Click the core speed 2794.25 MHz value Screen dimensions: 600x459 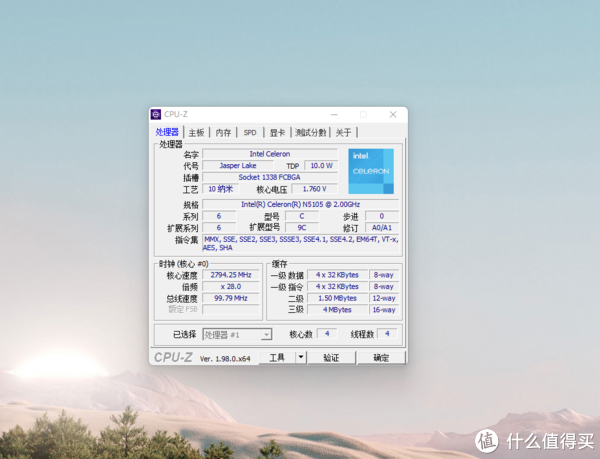pos(231,275)
